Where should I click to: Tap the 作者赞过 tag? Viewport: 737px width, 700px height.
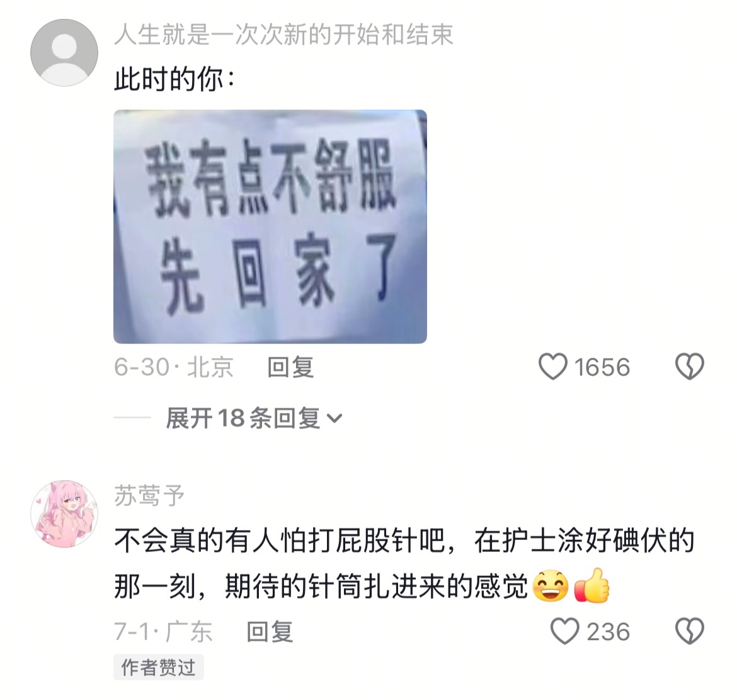click(158, 667)
